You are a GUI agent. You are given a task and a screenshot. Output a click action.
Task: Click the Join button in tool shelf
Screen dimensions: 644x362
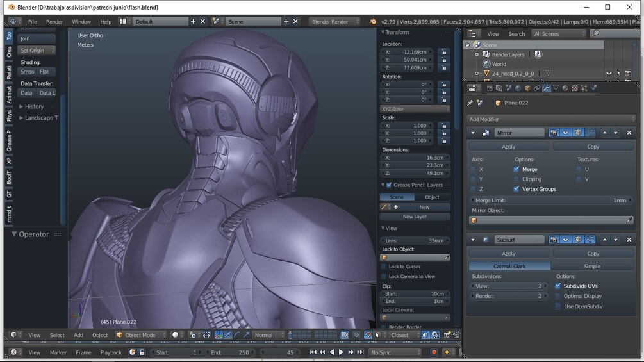click(37, 38)
